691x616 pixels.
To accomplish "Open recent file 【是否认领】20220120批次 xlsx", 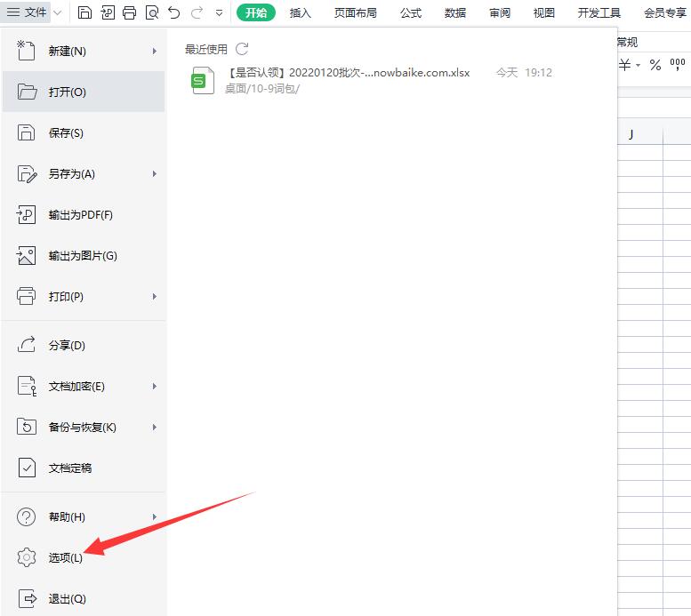I will [x=372, y=80].
